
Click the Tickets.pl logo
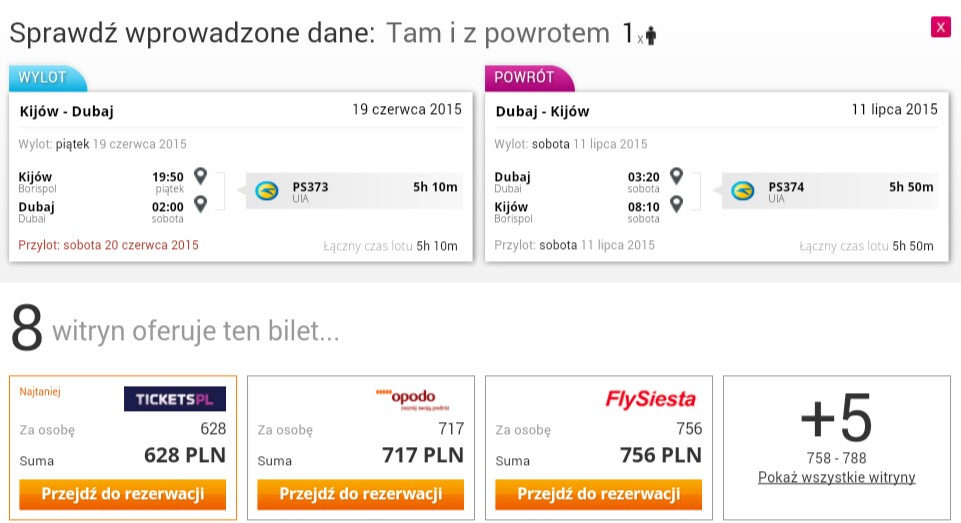tap(175, 399)
